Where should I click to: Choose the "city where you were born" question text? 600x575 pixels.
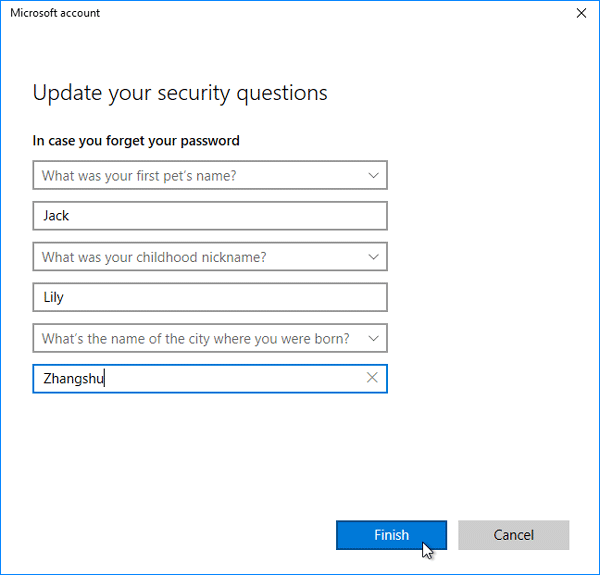pyautogui.click(x=195, y=338)
